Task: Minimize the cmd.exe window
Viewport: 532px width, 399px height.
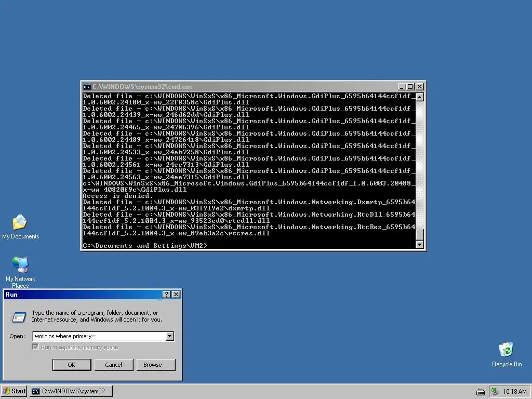Action: coord(402,87)
